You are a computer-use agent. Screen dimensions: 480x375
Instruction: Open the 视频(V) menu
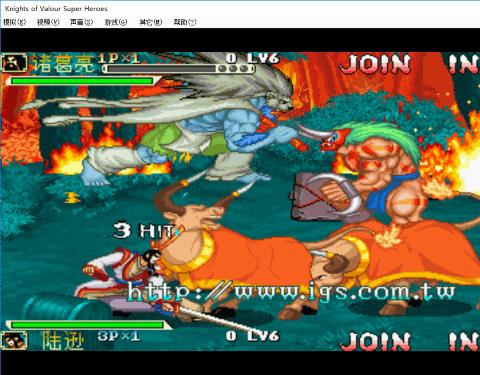pyautogui.click(x=48, y=22)
